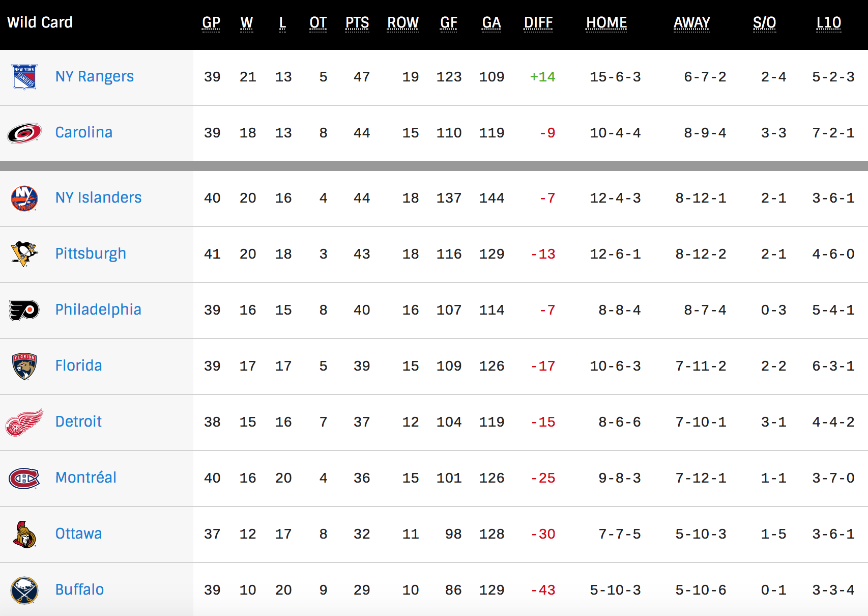The image size is (868, 616).
Task: Sort by the GP column header
Action: 211,23
